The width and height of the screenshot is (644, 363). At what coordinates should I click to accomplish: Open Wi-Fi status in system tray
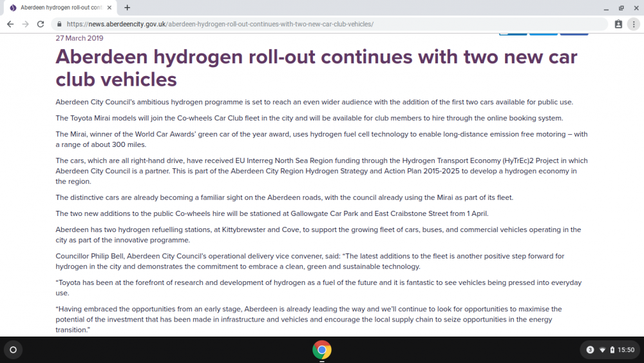[603, 350]
